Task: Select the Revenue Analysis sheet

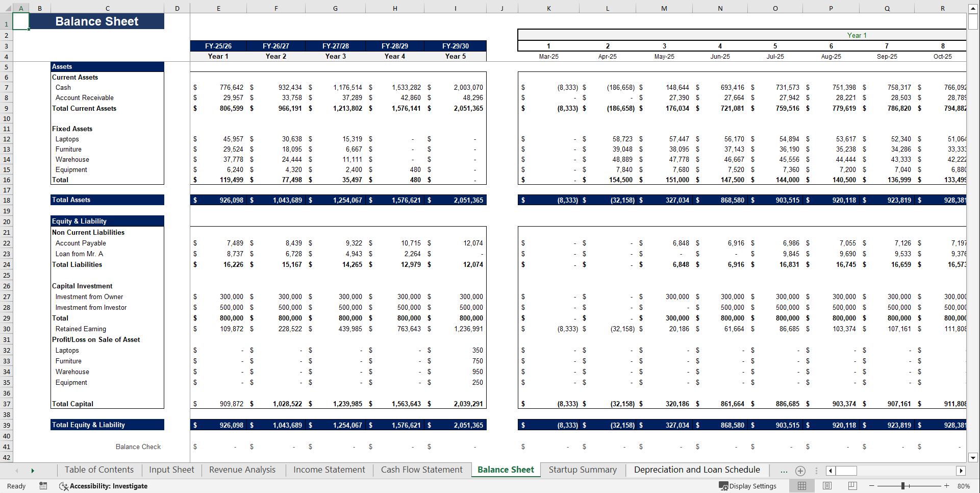Action: pos(242,470)
